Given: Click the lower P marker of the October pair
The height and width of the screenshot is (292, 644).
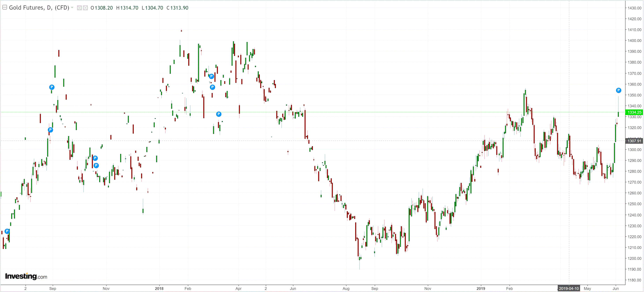Looking at the screenshot, I should pyautogui.click(x=96, y=165).
